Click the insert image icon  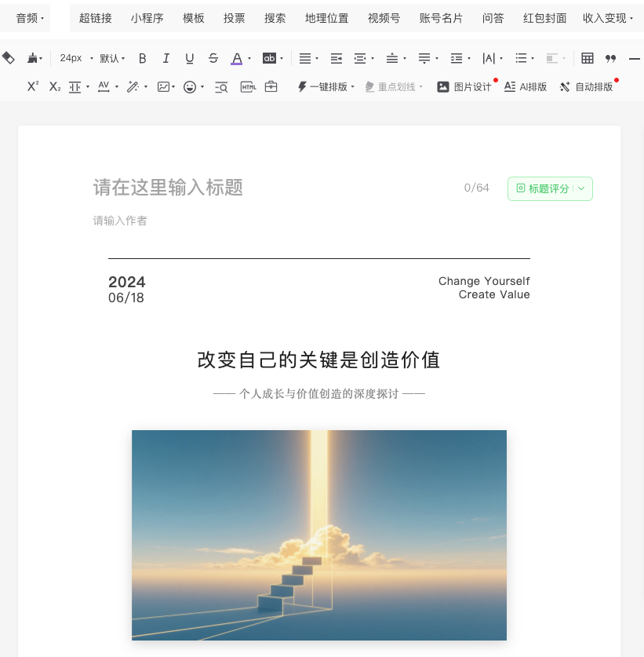(163, 86)
